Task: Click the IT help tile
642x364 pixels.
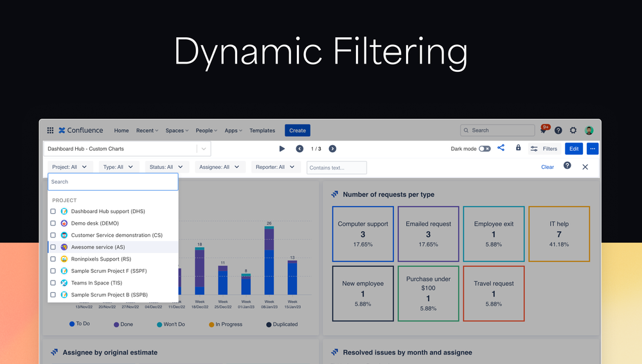Action: click(x=559, y=234)
